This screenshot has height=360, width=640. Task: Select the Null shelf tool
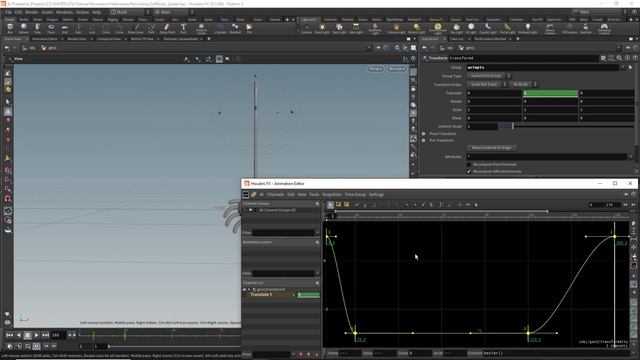tap(78, 29)
